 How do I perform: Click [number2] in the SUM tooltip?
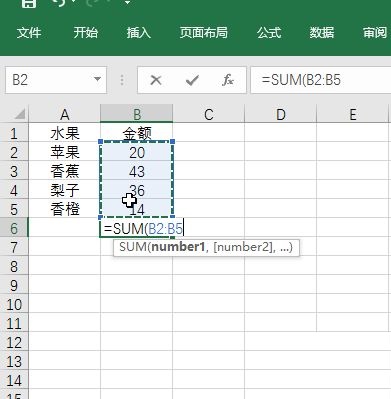point(244,247)
